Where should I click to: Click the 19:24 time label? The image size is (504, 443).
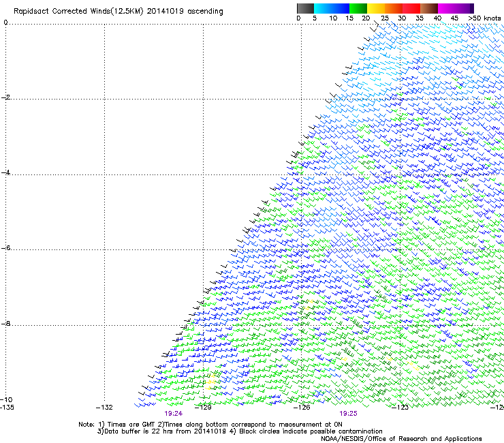(x=173, y=414)
